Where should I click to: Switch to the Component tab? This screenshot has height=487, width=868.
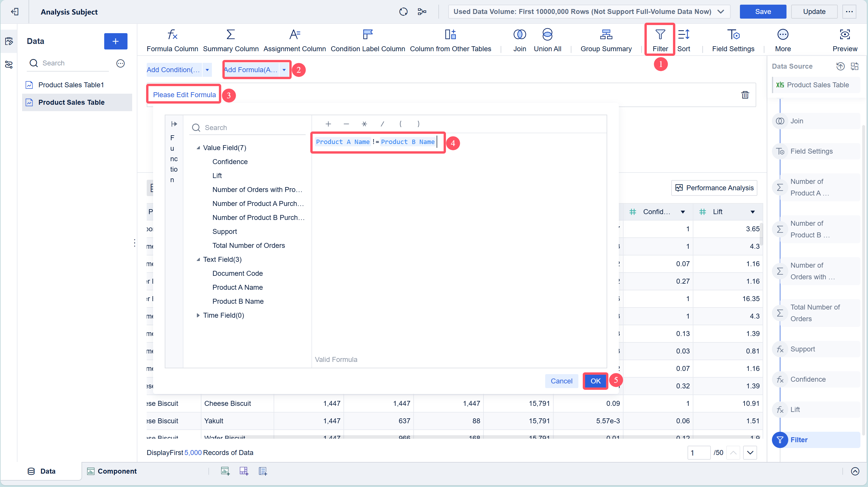112,471
